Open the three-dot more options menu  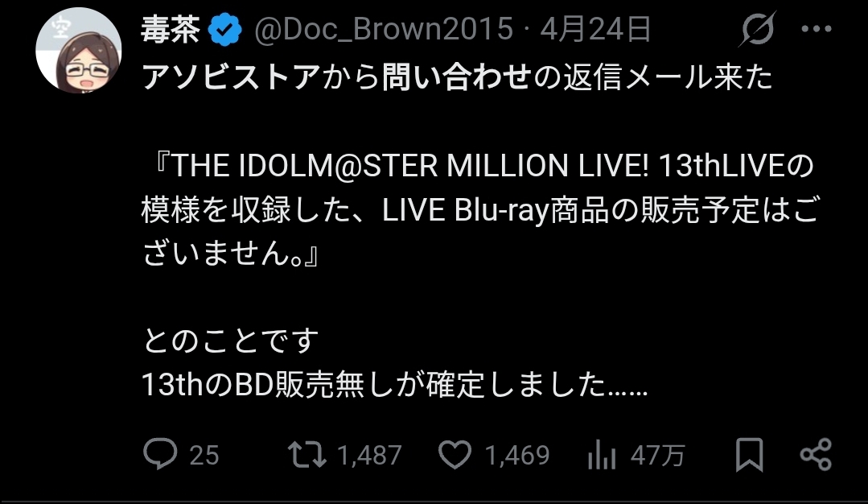point(817,29)
